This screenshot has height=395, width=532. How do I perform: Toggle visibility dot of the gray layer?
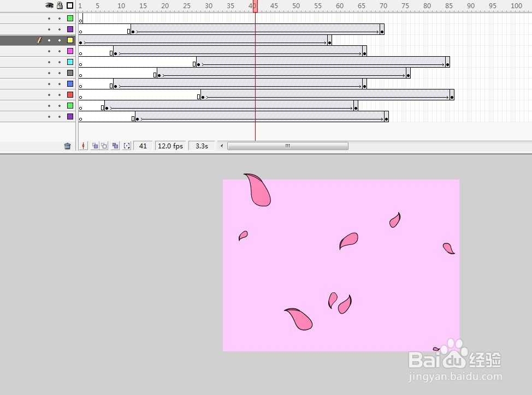[x=49, y=73]
